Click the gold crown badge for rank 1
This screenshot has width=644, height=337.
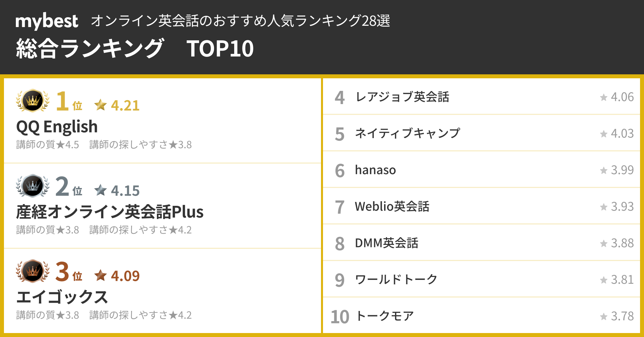pos(33,100)
